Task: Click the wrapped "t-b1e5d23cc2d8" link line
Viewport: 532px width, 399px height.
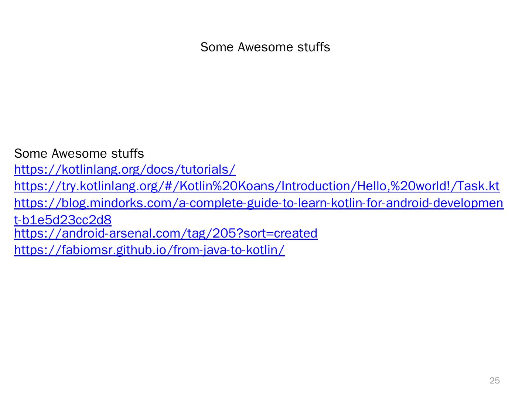Action: pos(63,220)
